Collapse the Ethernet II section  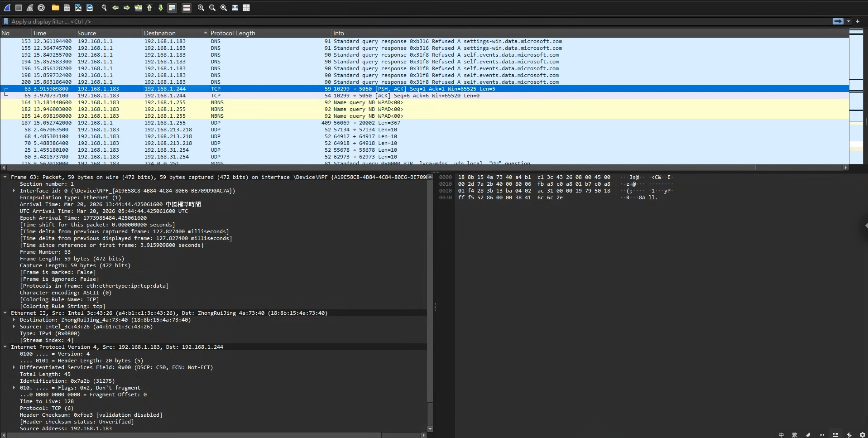tap(5, 313)
